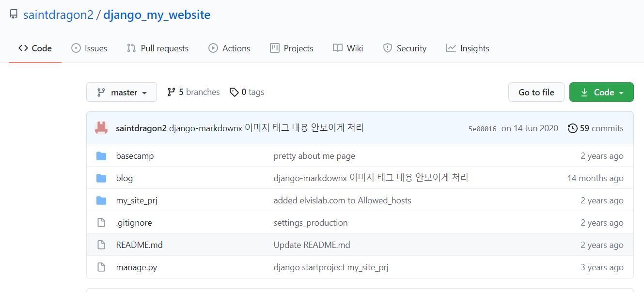The image size is (644, 292).
Task: Open the blog folder
Action: click(125, 178)
